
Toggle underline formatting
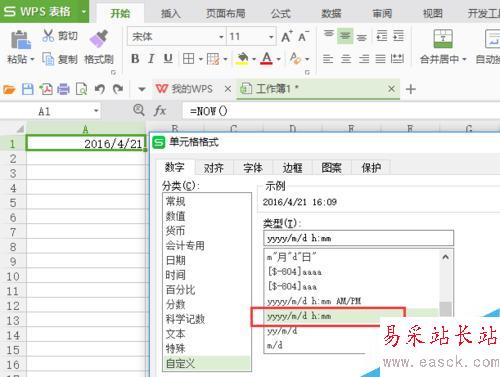coord(168,59)
